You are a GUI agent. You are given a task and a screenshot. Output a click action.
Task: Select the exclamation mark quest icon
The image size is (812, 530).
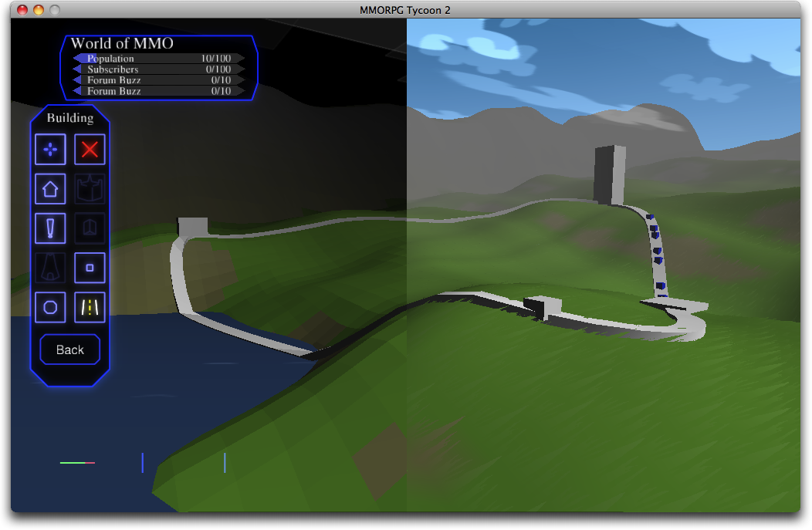click(x=50, y=228)
